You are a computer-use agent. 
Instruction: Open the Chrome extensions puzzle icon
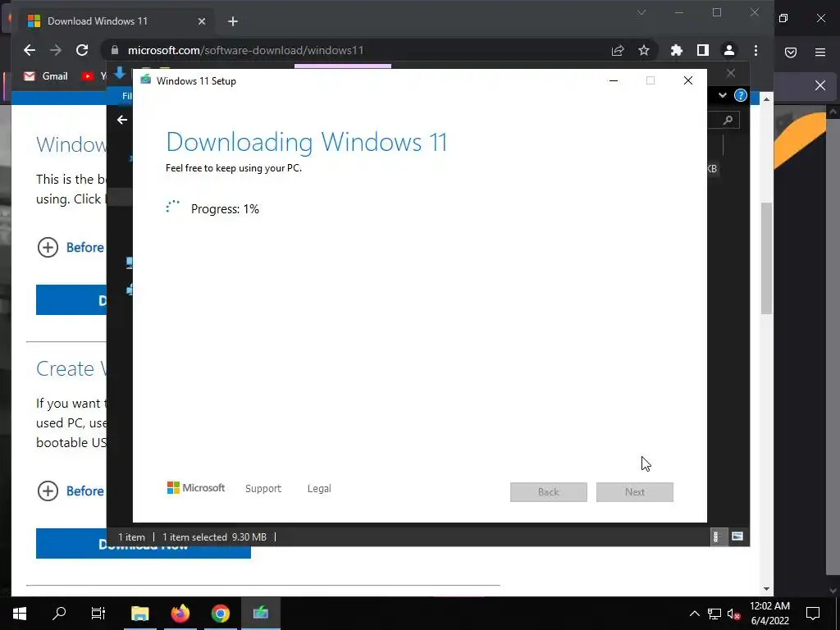677,50
